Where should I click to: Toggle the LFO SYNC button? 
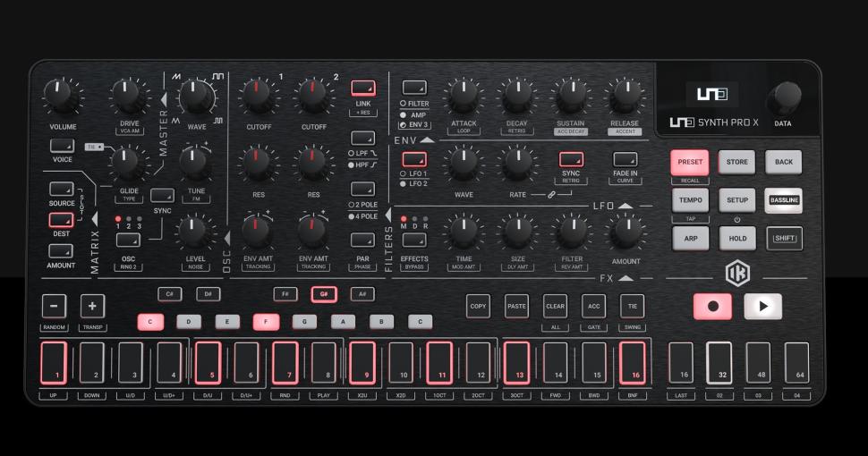(x=571, y=159)
